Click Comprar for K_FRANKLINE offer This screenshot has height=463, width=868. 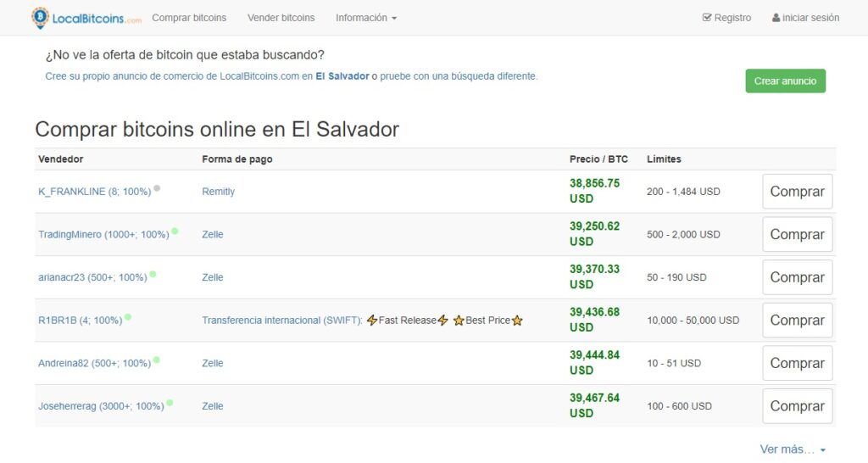click(797, 192)
